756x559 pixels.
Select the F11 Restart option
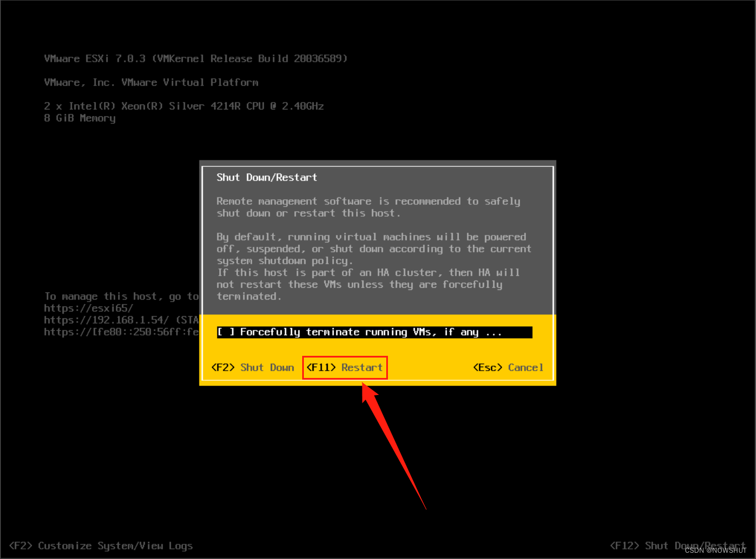pyautogui.click(x=345, y=367)
